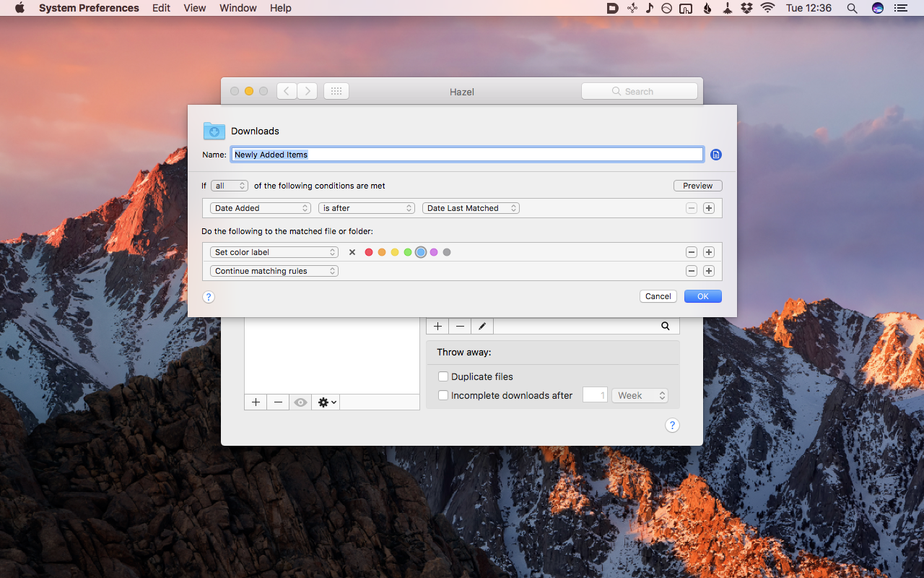Open the Set color label action dropdown

pyautogui.click(x=274, y=252)
